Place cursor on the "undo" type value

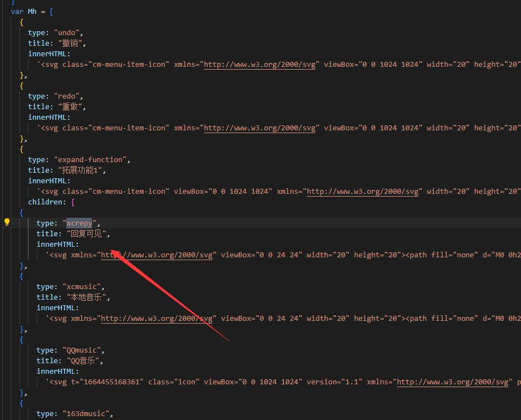(68, 33)
